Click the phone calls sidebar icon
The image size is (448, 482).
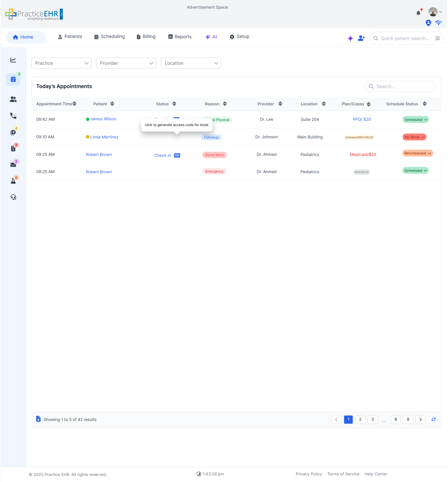(13, 116)
